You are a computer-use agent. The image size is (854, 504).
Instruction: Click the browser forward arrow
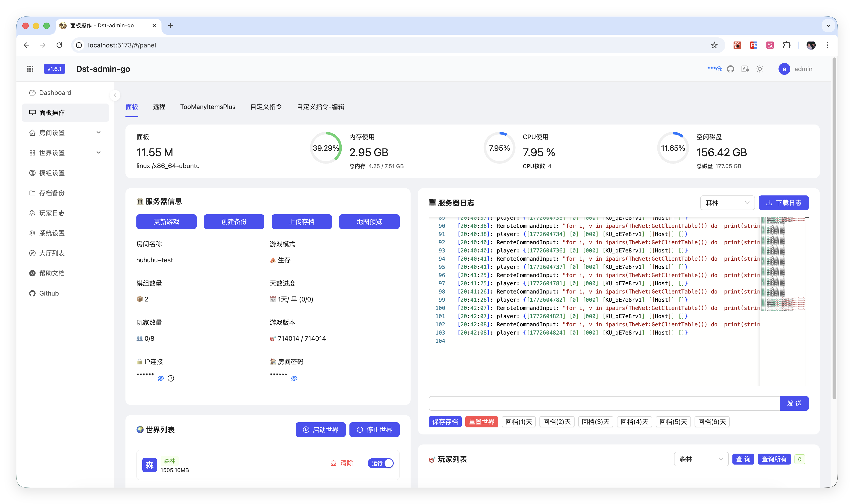(x=43, y=45)
